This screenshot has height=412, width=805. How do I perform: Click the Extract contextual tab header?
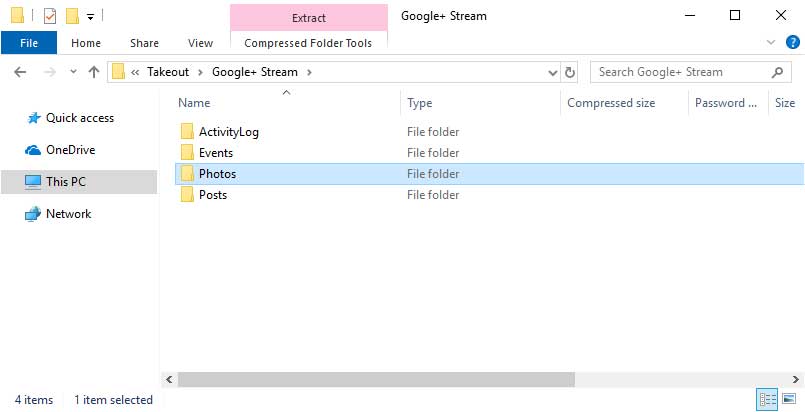tap(309, 18)
